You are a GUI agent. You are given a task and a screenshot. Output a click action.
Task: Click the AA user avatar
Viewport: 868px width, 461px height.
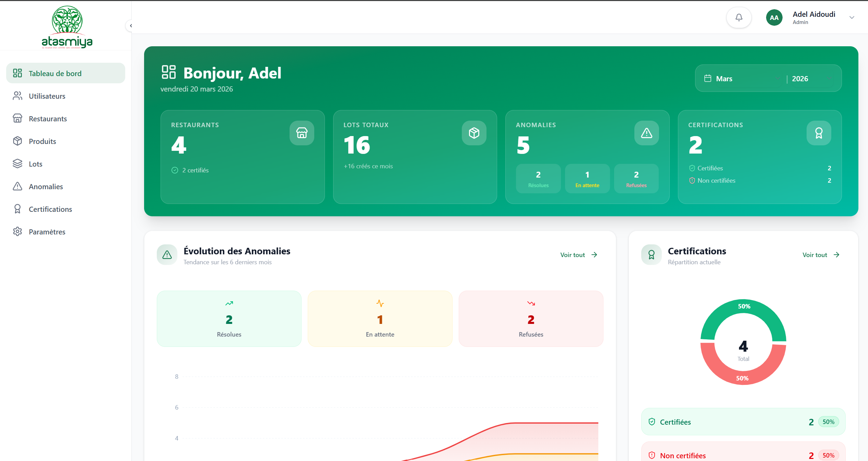(774, 17)
